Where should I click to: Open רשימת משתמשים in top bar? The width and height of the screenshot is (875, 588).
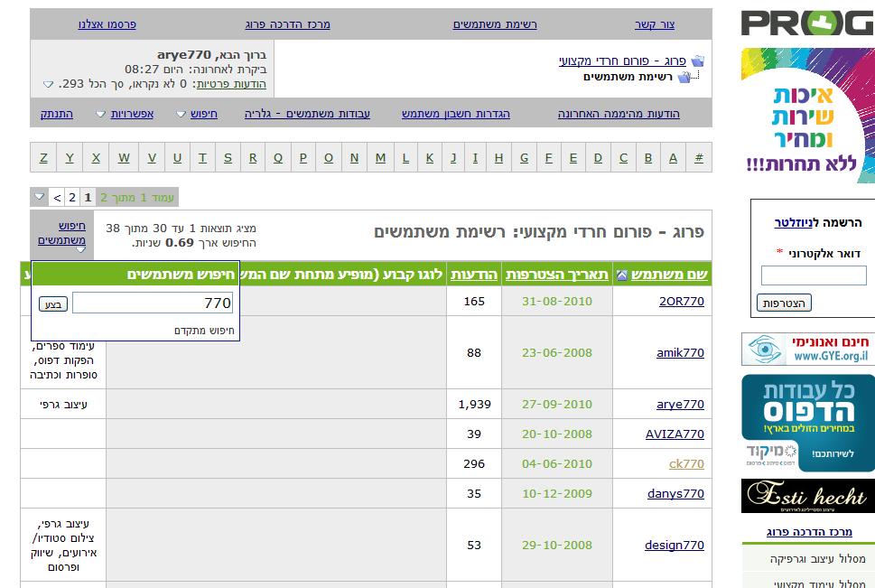tap(495, 24)
